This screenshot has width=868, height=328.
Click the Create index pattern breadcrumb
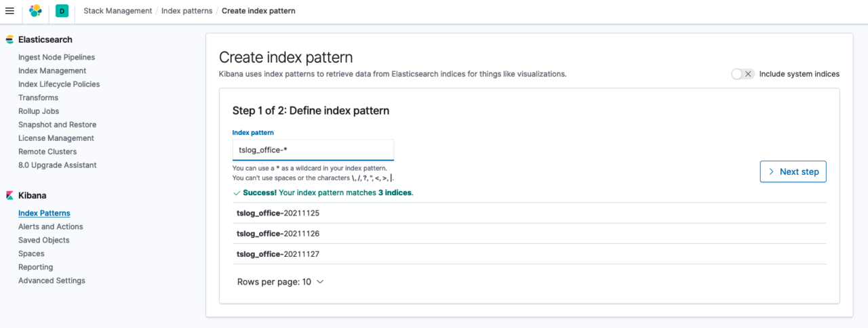tap(258, 11)
